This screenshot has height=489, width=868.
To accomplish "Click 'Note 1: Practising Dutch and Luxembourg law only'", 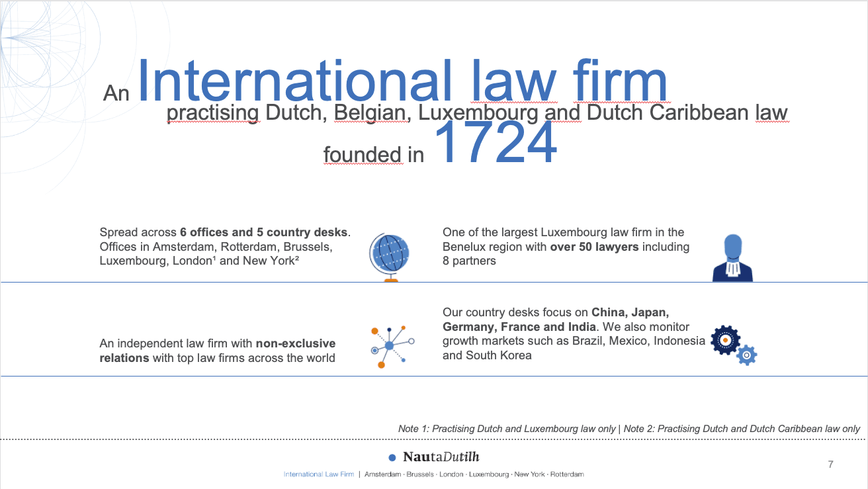I will click(507, 429).
